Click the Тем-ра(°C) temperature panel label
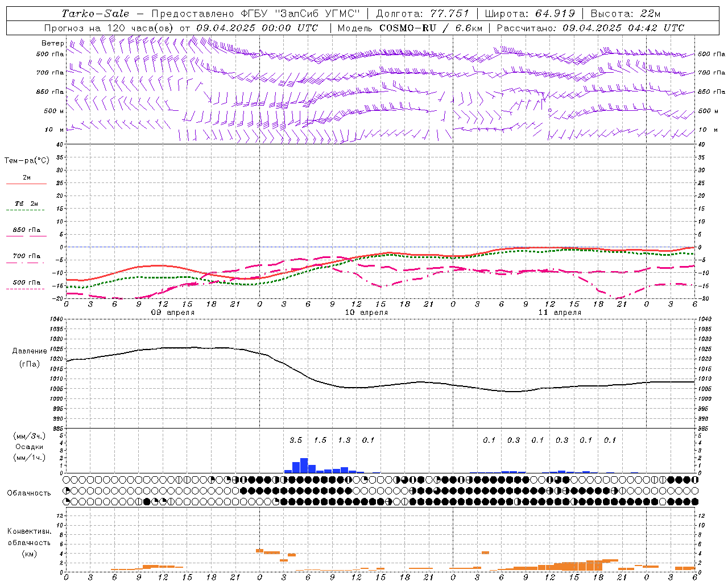The image size is (728, 582). coord(27,161)
